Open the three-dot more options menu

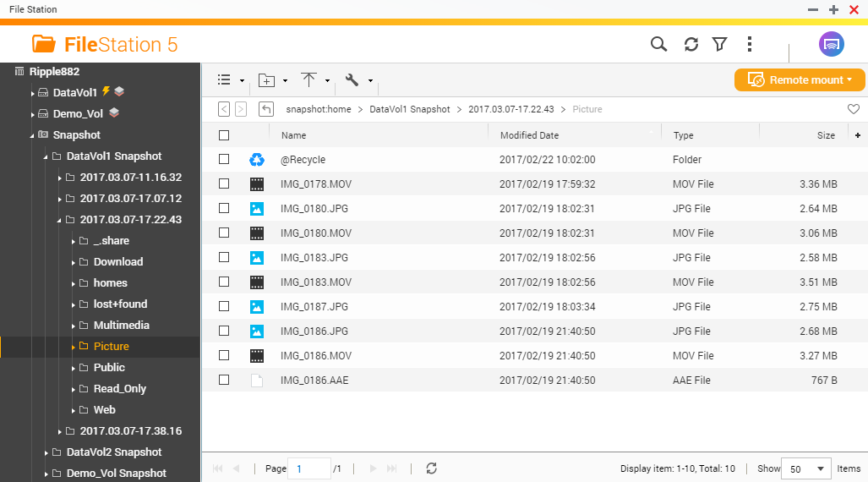click(750, 44)
